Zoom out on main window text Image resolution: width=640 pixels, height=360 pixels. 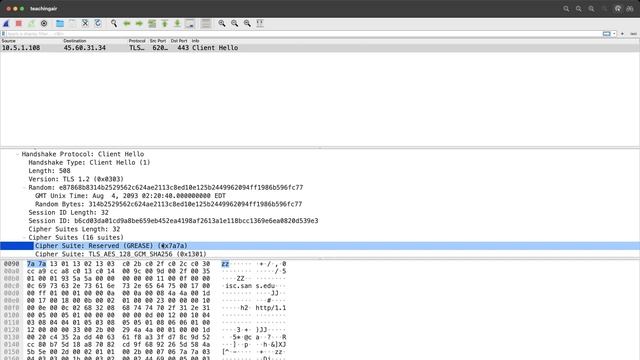coord(235,24)
